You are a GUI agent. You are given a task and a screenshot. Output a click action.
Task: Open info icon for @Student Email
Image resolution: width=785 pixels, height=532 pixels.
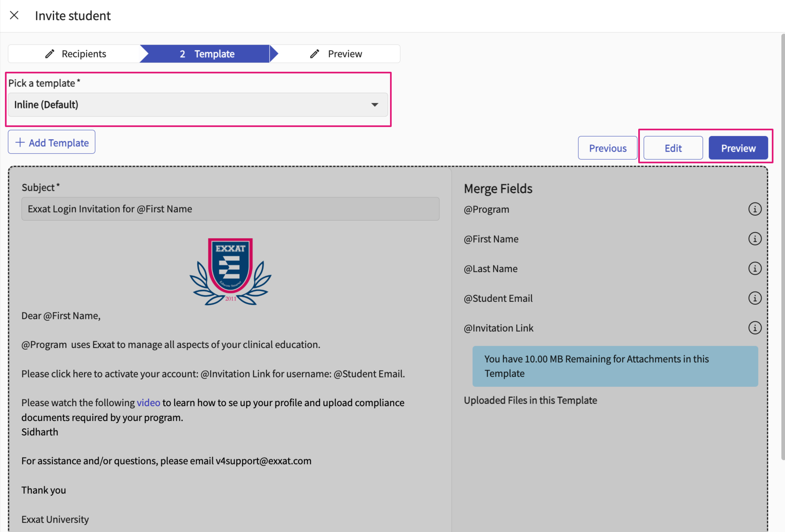tap(754, 298)
